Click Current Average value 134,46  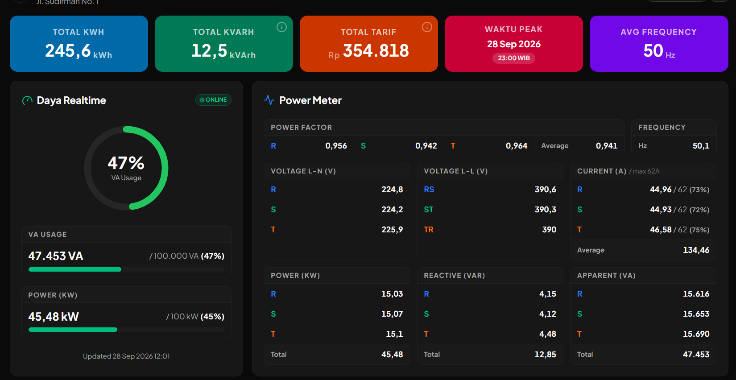point(696,250)
